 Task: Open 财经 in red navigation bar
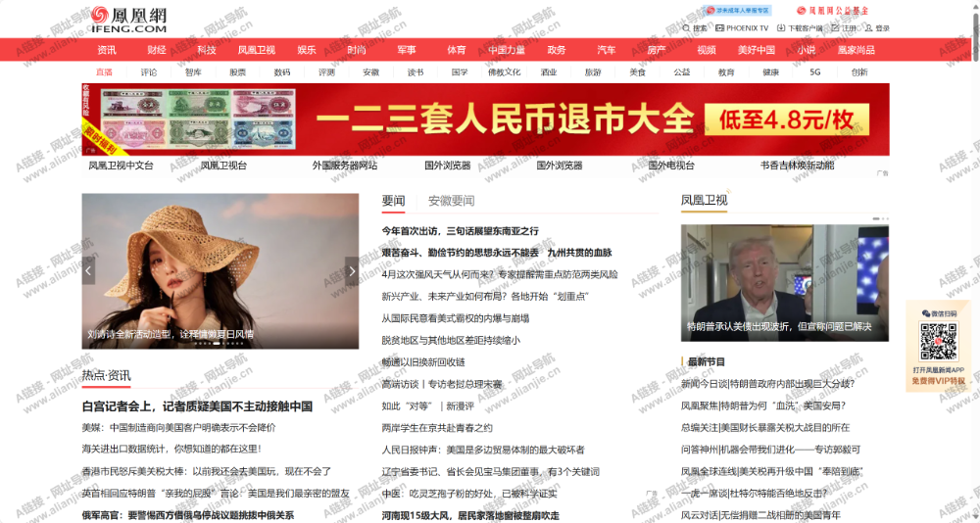coord(157,50)
